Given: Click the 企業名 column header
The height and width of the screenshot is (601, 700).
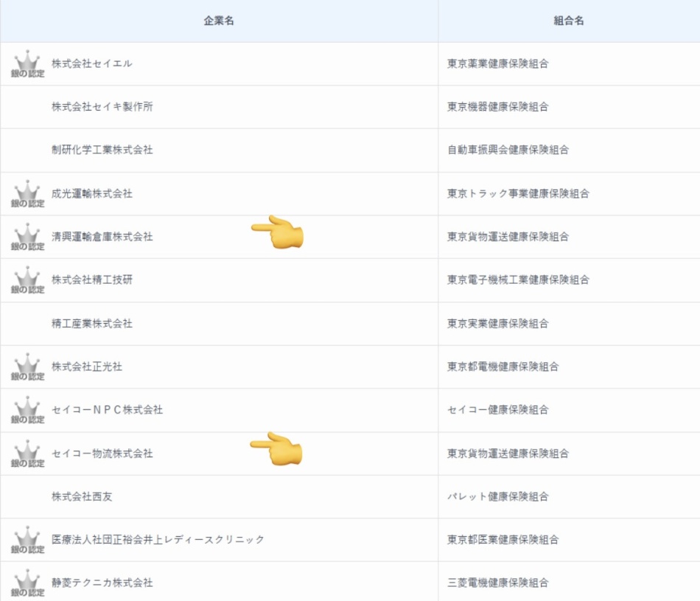Looking at the screenshot, I should point(219,21).
